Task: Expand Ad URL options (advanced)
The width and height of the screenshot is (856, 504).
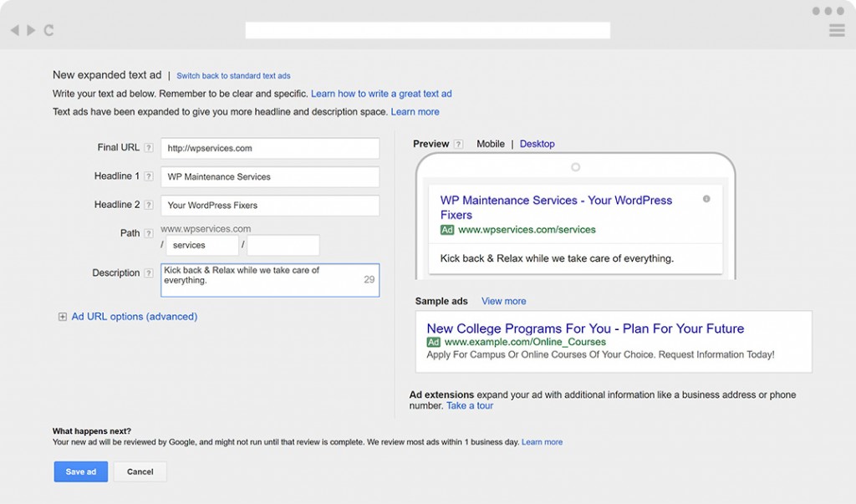Action: (63, 317)
